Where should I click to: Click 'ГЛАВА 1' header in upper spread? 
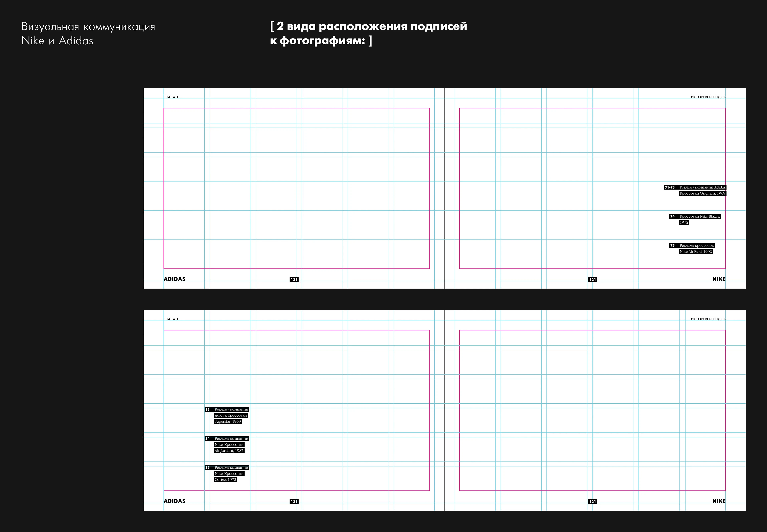(x=171, y=97)
